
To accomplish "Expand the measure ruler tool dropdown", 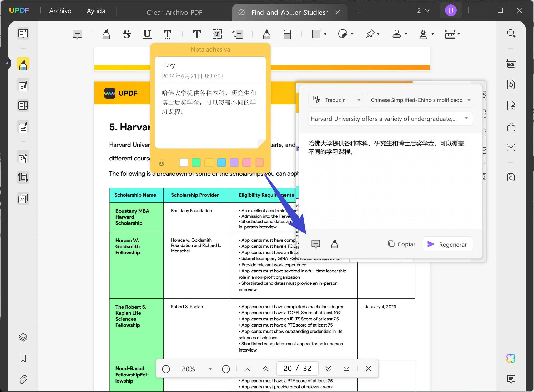I will [x=459, y=34].
